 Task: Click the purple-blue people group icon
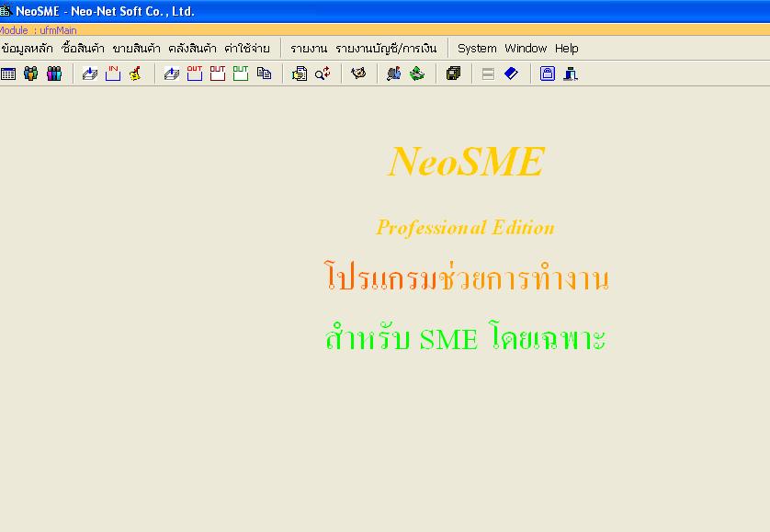coord(54,74)
